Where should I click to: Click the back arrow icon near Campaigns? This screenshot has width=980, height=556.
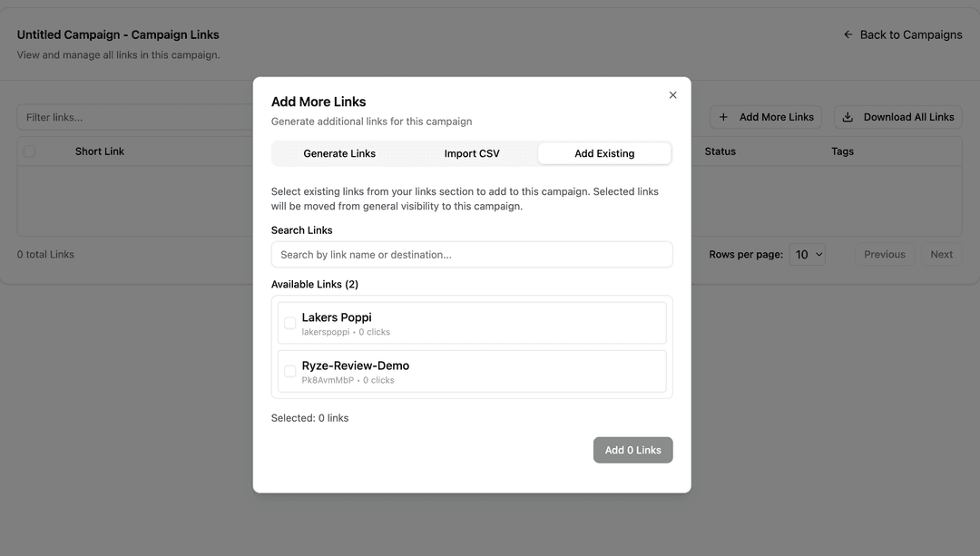pyautogui.click(x=848, y=34)
